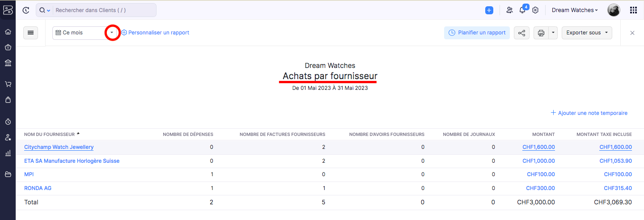Open supplier 'RONDA AG' link
Viewport: 644px width, 220px height.
click(38, 188)
